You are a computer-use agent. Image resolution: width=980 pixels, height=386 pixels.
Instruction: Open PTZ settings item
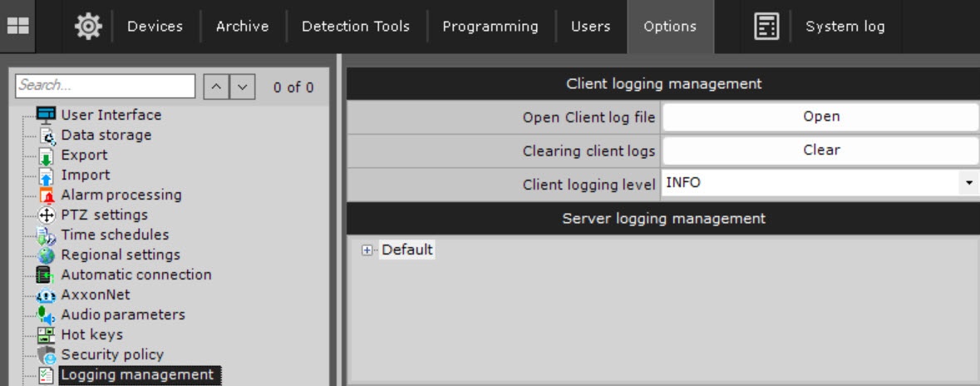pyautogui.click(x=104, y=215)
